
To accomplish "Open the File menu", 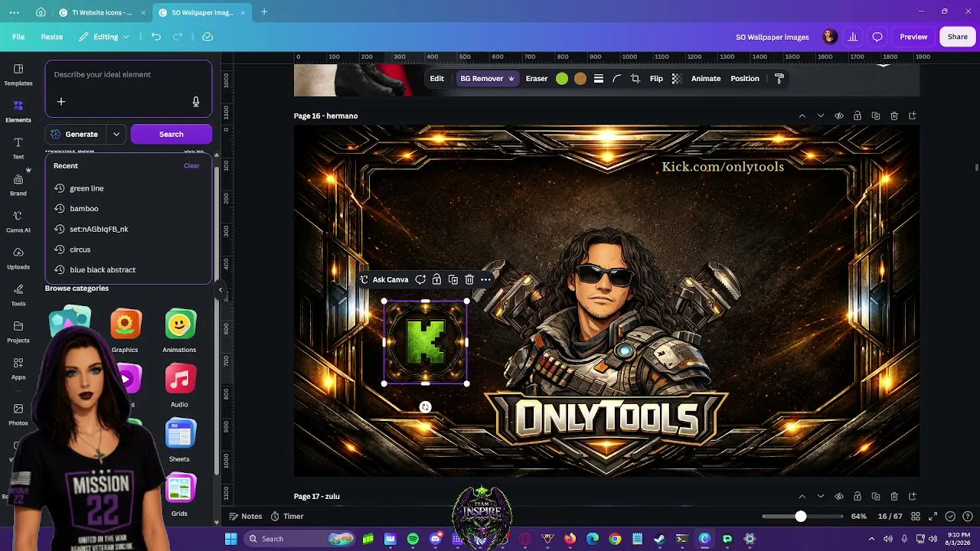I will (x=18, y=37).
